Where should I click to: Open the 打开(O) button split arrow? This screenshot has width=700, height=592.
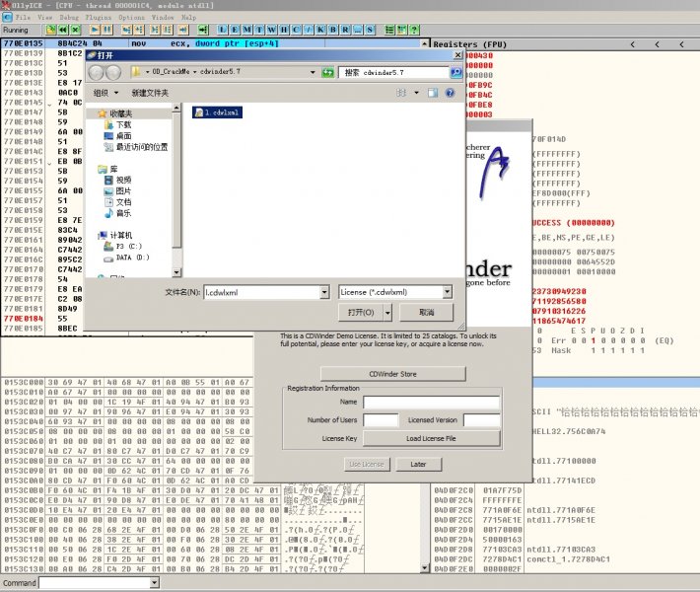(x=387, y=313)
